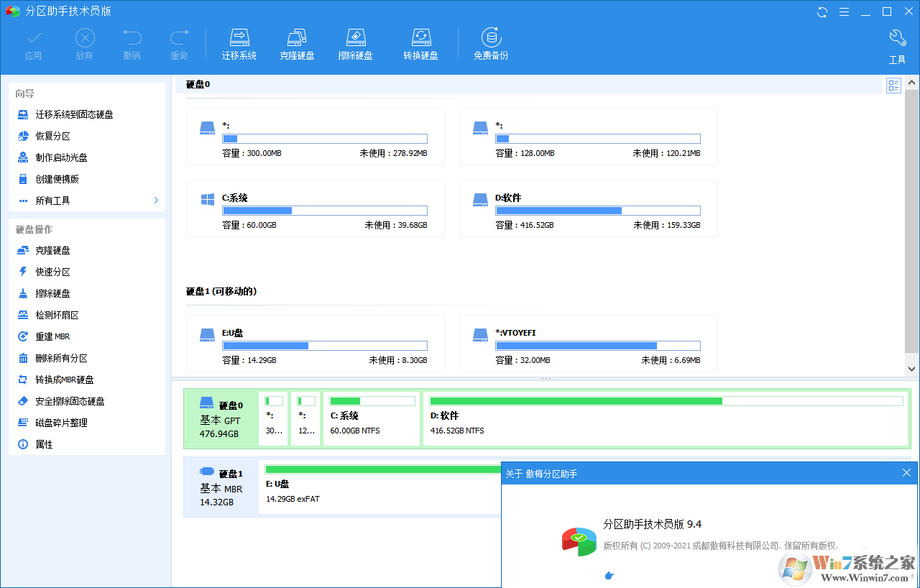Screen dimensions: 920x588
Task: Open the hamburger menu in title bar
Action: (x=844, y=12)
